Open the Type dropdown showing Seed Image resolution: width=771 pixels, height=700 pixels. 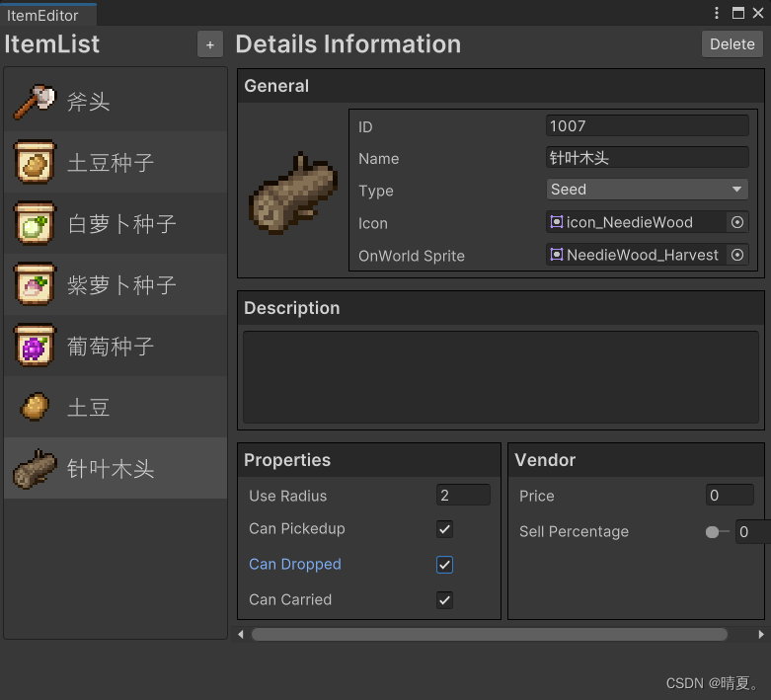coord(647,190)
